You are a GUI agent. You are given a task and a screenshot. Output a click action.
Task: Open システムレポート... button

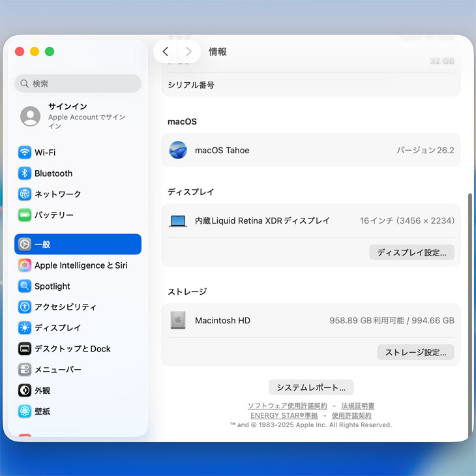click(311, 387)
